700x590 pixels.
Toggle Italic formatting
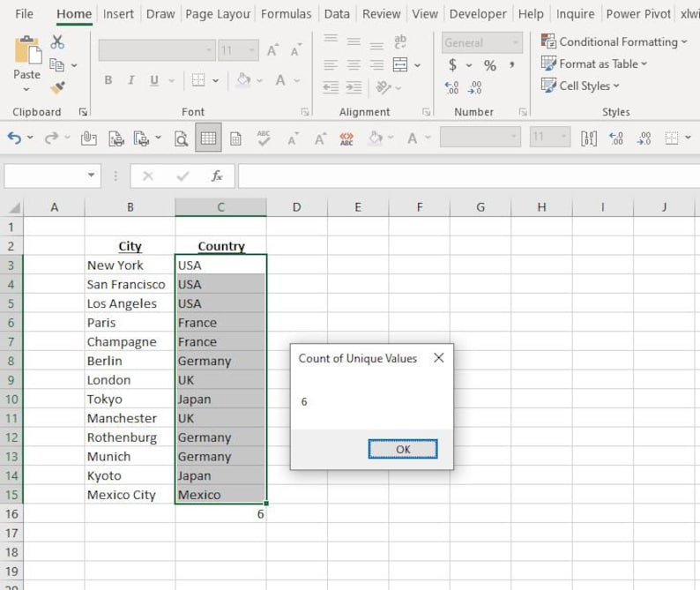(131, 80)
